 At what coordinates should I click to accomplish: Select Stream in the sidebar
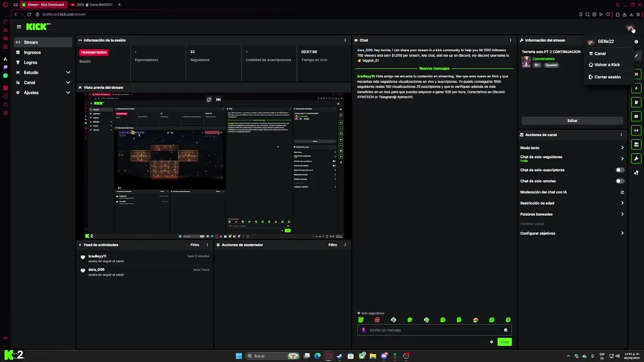43,42
